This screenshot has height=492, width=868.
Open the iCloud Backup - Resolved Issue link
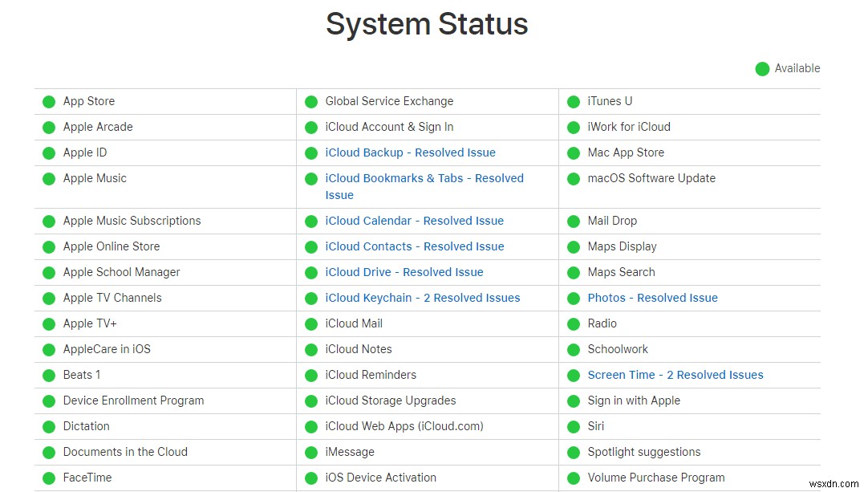(410, 152)
